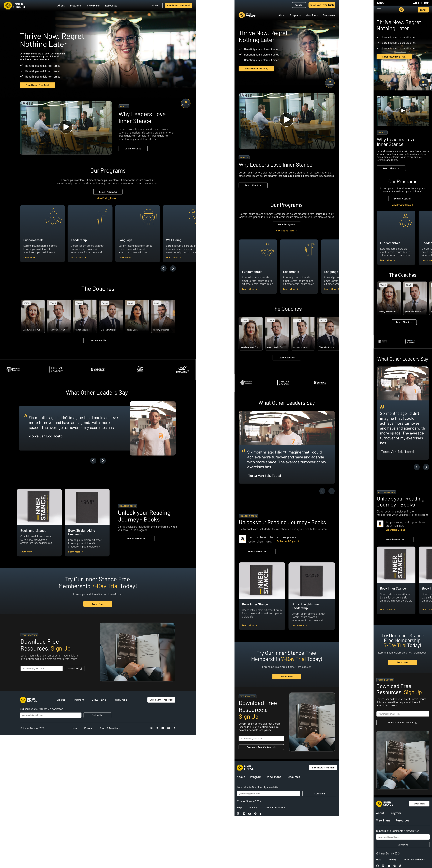The width and height of the screenshot is (432, 868).
Task: Click previous arrow under desktop testimonial
Action: (x=93, y=461)
